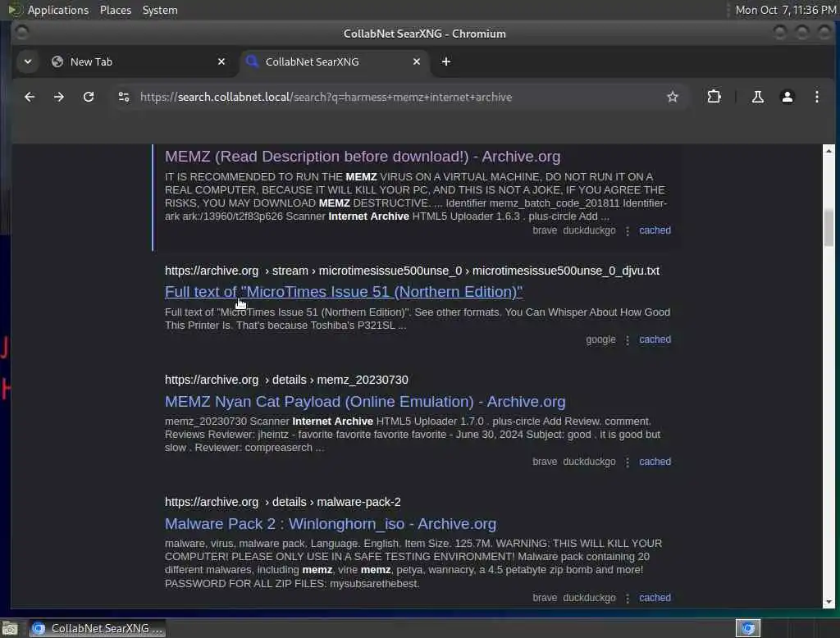Expand more options dots for Malware Pack 2 result

click(x=628, y=599)
